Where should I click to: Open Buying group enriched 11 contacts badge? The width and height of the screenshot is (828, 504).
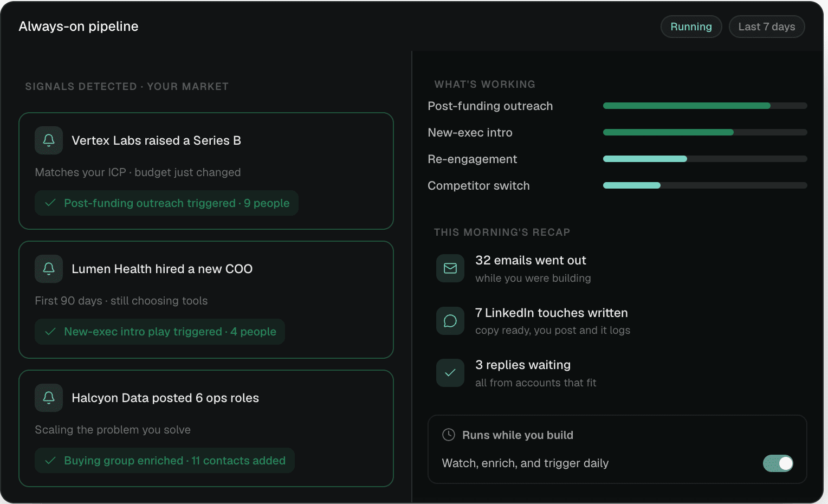[165, 461]
